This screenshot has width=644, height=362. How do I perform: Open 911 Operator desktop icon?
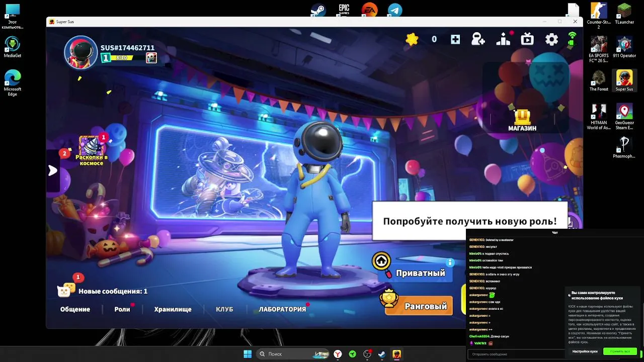pos(624,47)
